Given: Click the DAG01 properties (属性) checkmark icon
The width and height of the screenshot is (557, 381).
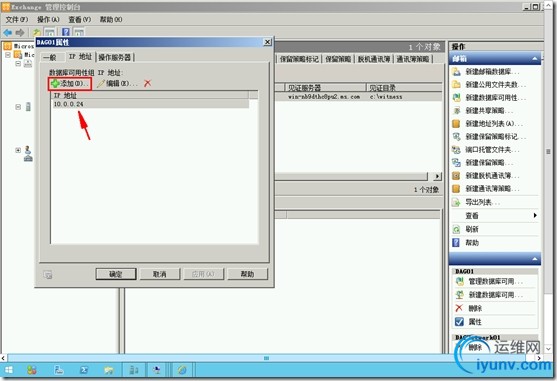Looking at the screenshot, I should 459,322.
